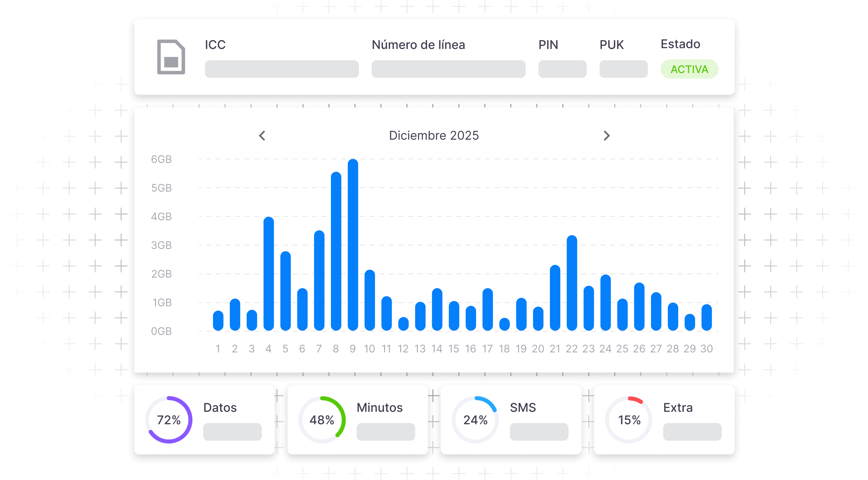The height and width of the screenshot is (480, 868).
Task: Click the Minutos 48% progress ring
Action: (x=322, y=420)
